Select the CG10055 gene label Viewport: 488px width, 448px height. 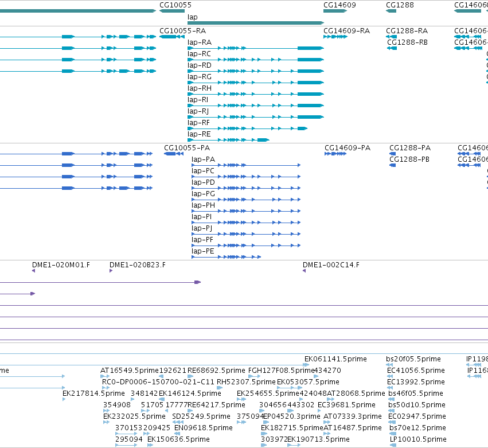[175, 5]
